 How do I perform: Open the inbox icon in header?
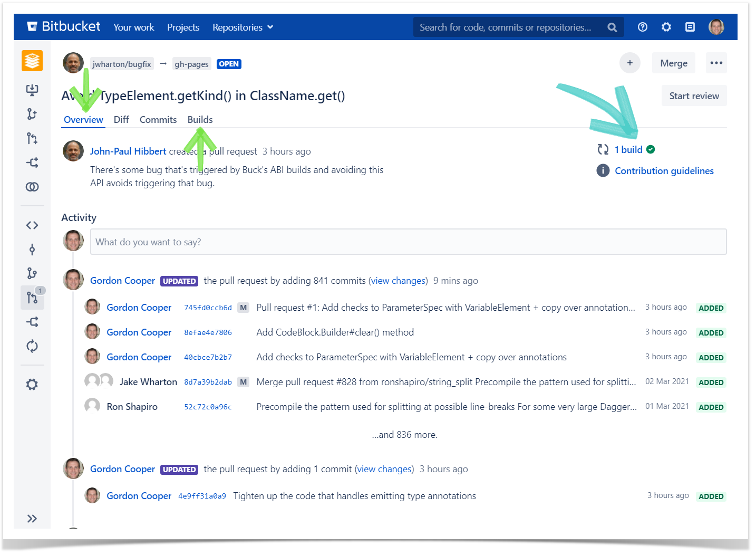point(690,27)
